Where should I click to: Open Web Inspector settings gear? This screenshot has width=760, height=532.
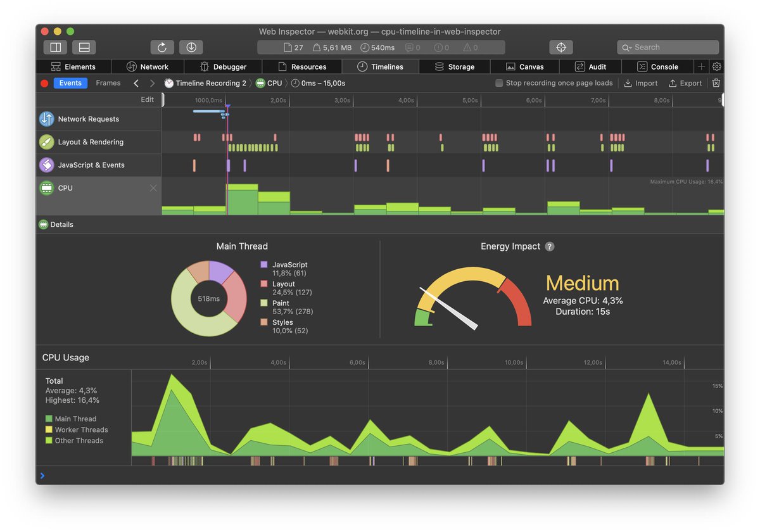[717, 66]
